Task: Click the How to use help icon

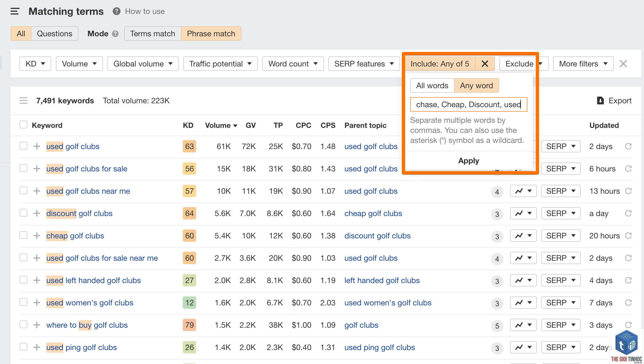Action: pyautogui.click(x=116, y=11)
